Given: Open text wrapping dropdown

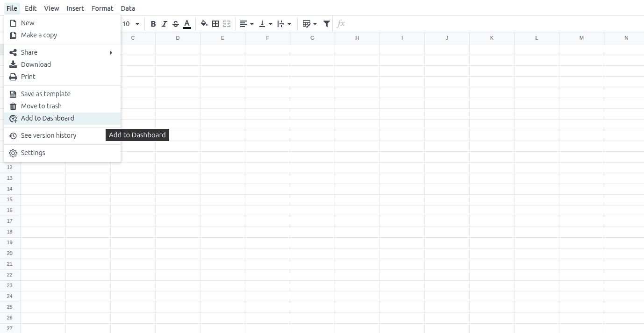Looking at the screenshot, I should [284, 24].
